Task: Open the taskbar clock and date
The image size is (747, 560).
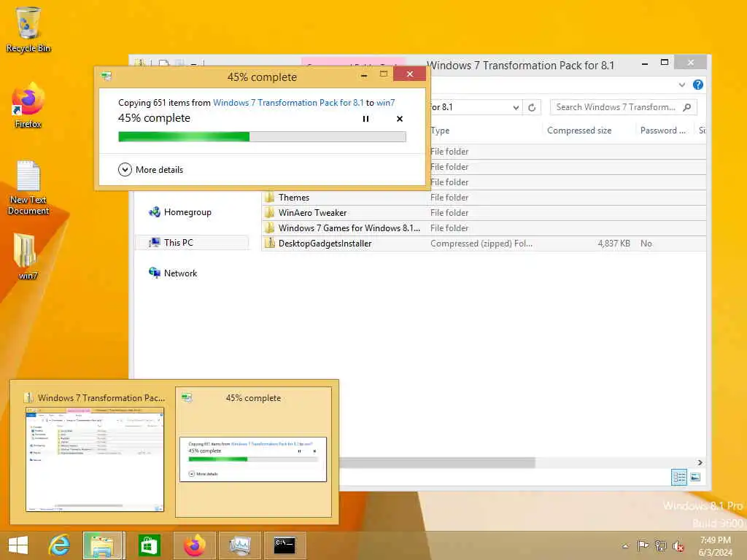Action: [x=715, y=546]
